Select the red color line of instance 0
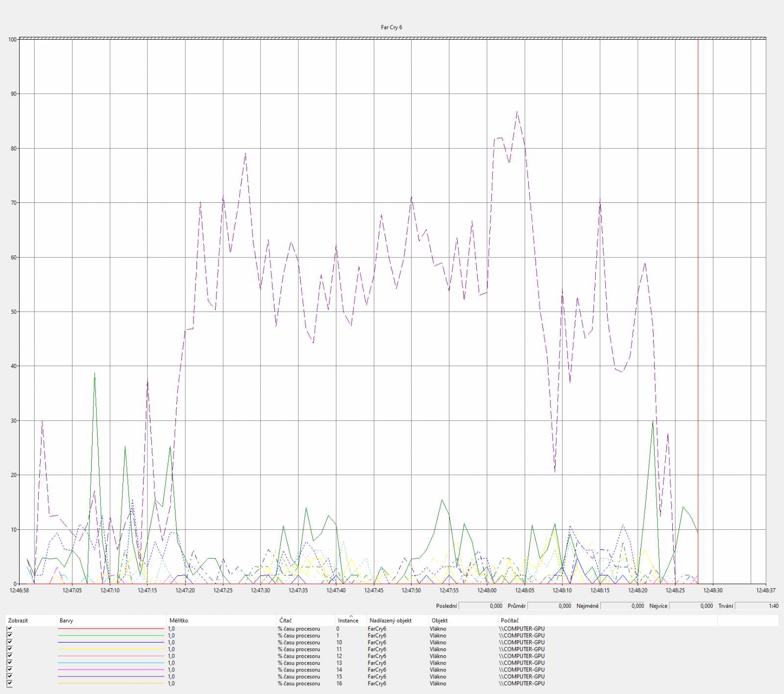Viewport: 784px width, 694px height. [x=111, y=628]
